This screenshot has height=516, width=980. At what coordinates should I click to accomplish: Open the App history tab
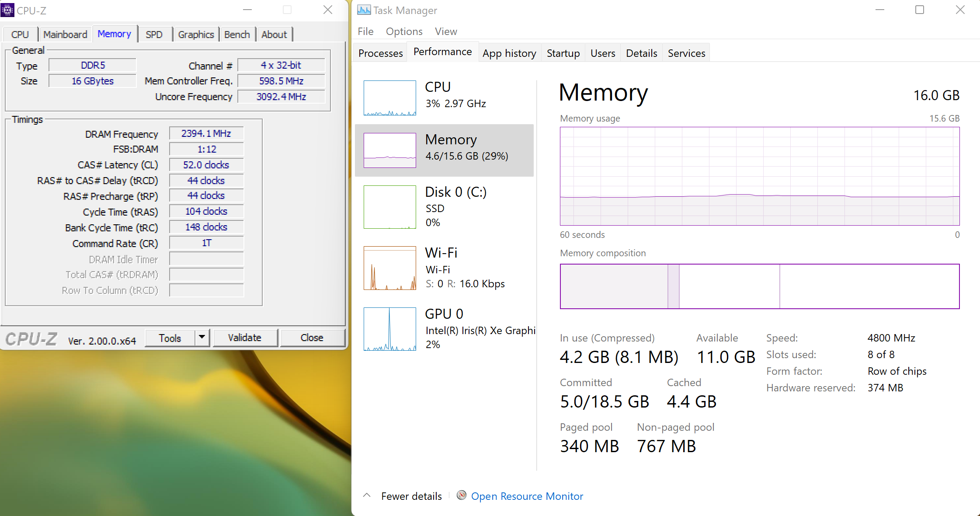pos(509,53)
